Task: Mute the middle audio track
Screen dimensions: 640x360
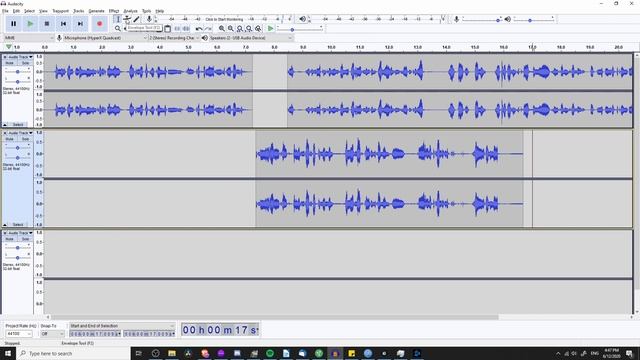Action: [x=9, y=139]
